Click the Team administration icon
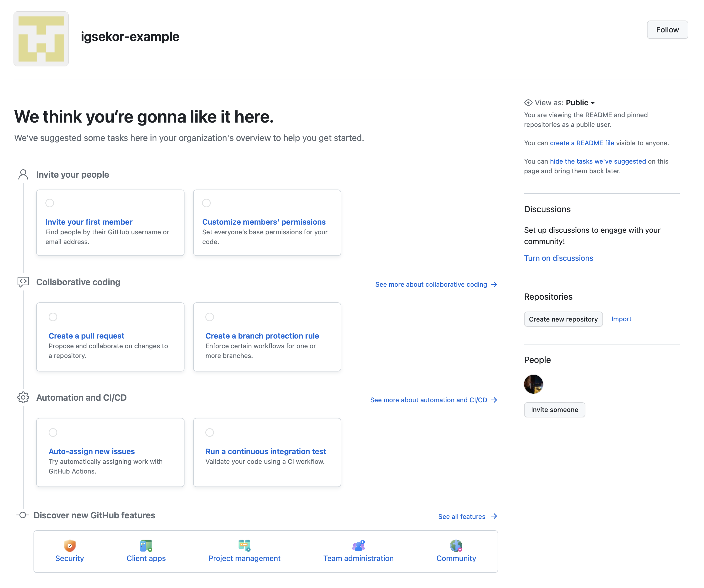This screenshot has width=704, height=588. pyautogui.click(x=358, y=545)
